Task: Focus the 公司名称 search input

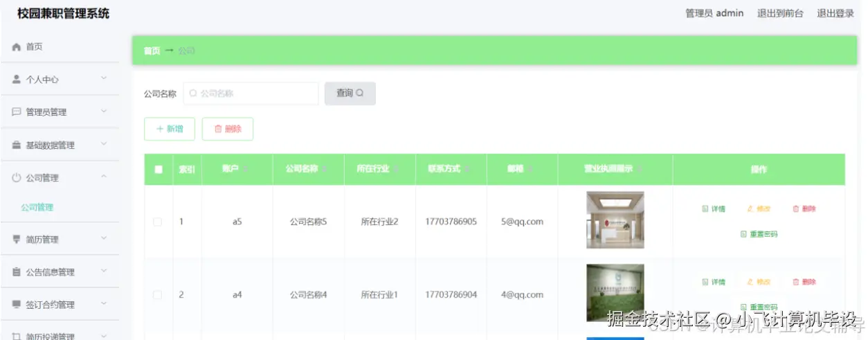Action: pos(251,93)
